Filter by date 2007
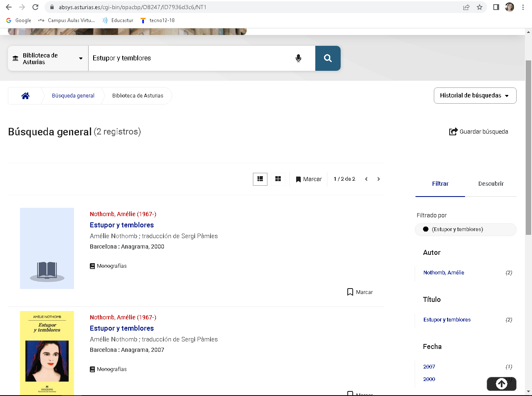The image size is (532, 396). click(x=429, y=367)
